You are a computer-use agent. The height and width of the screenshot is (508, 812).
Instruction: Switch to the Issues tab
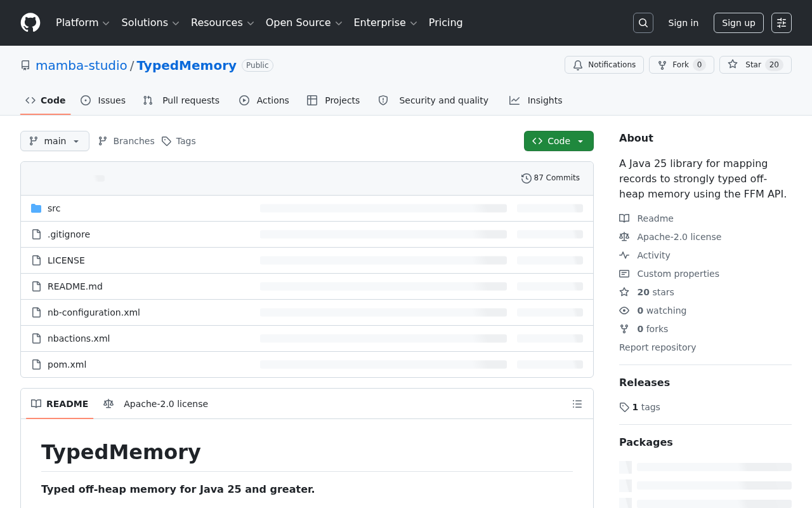point(103,100)
